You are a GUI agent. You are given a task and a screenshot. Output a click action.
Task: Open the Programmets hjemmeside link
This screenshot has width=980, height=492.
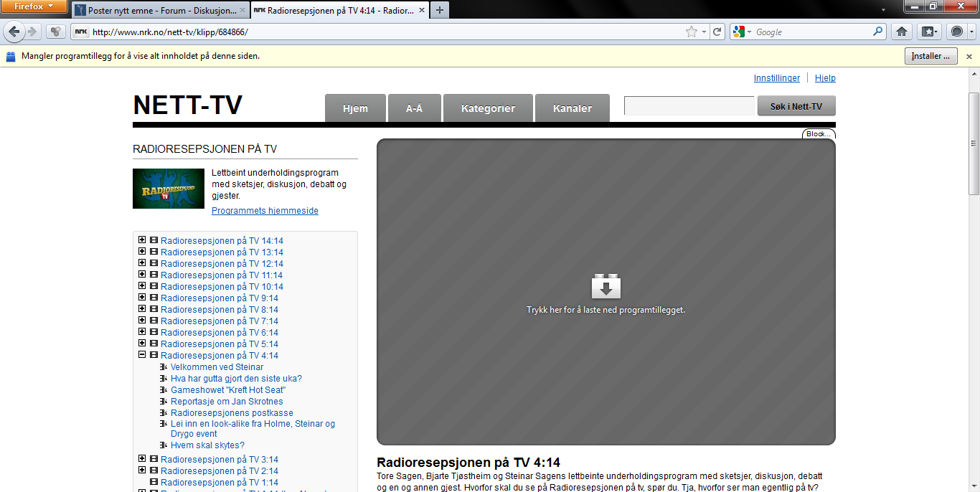coord(265,211)
